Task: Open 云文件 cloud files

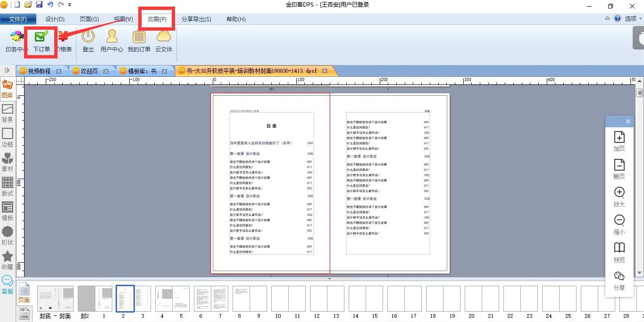Action: (164, 41)
